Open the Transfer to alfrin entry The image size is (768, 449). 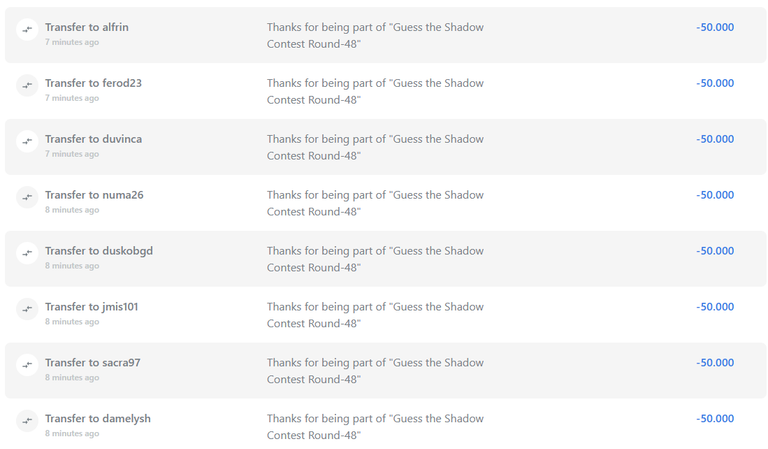pos(87,27)
